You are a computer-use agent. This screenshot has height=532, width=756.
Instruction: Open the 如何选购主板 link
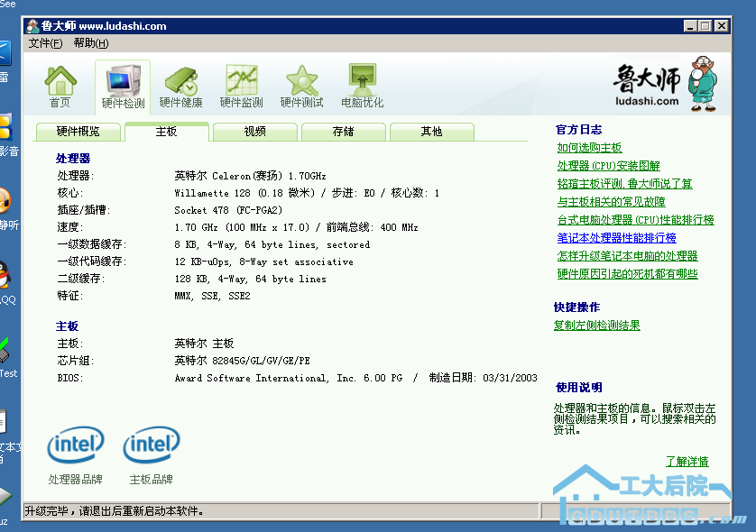(589, 148)
